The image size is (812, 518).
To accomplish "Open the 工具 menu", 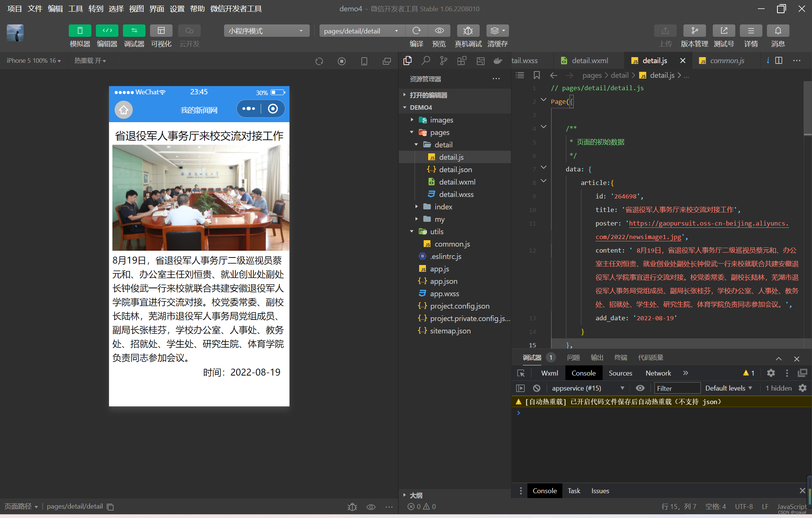I will pos(75,9).
